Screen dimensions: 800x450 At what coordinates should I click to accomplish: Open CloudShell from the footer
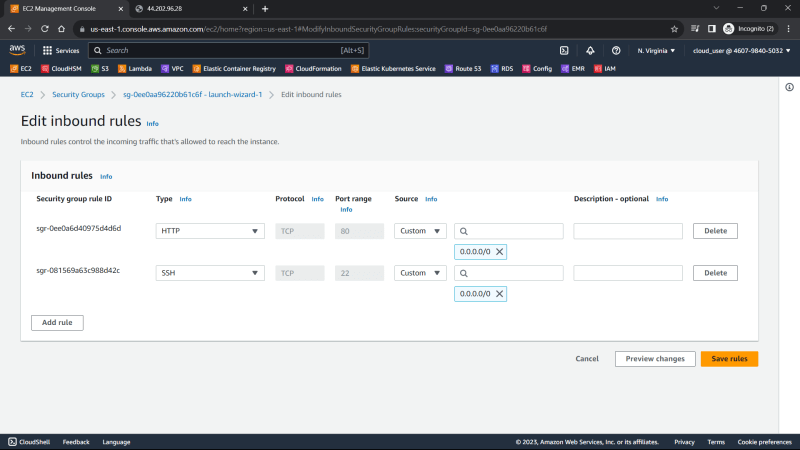29,442
